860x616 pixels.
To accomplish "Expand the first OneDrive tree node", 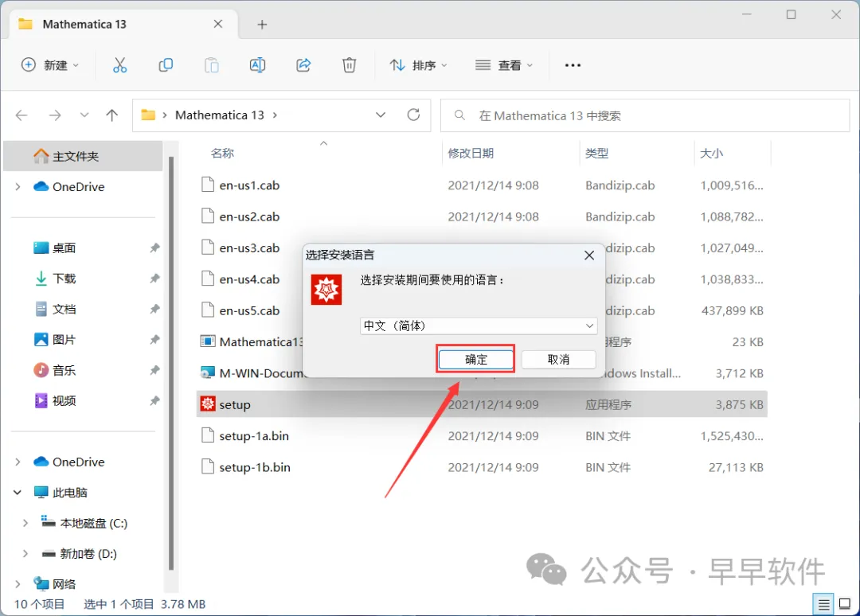I will [x=18, y=187].
